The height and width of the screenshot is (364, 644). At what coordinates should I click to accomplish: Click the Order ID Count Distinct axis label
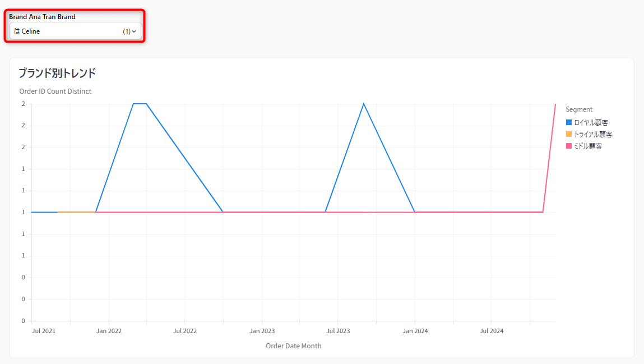55,91
